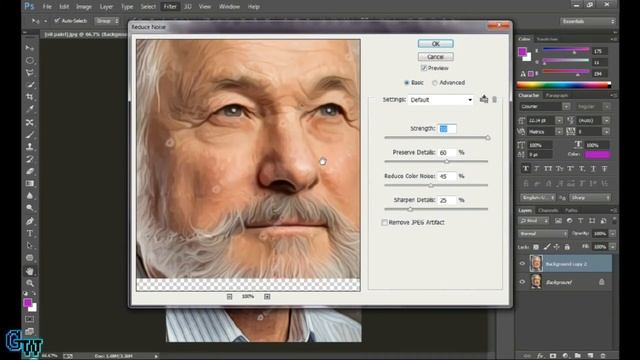Create new adjustment layer icon

click(x=565, y=356)
